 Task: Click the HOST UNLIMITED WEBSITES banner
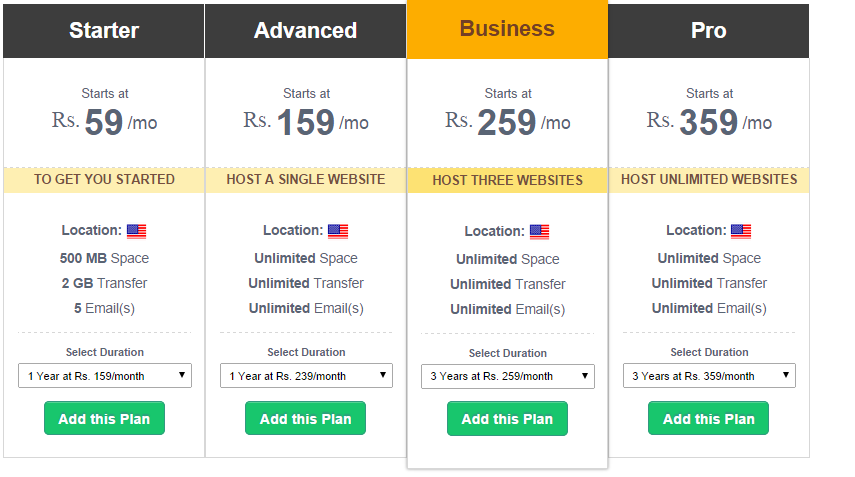point(709,179)
